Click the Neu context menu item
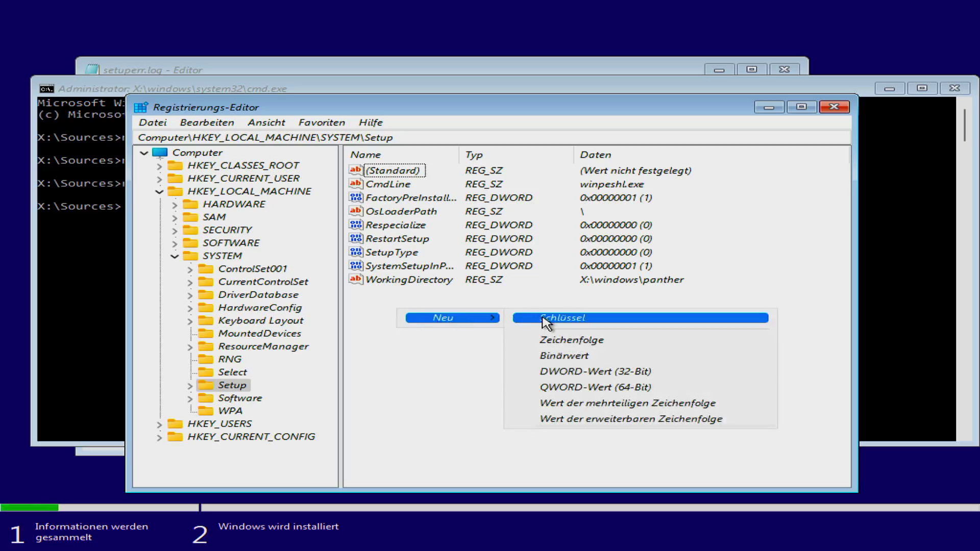980x551 pixels. pyautogui.click(x=452, y=318)
